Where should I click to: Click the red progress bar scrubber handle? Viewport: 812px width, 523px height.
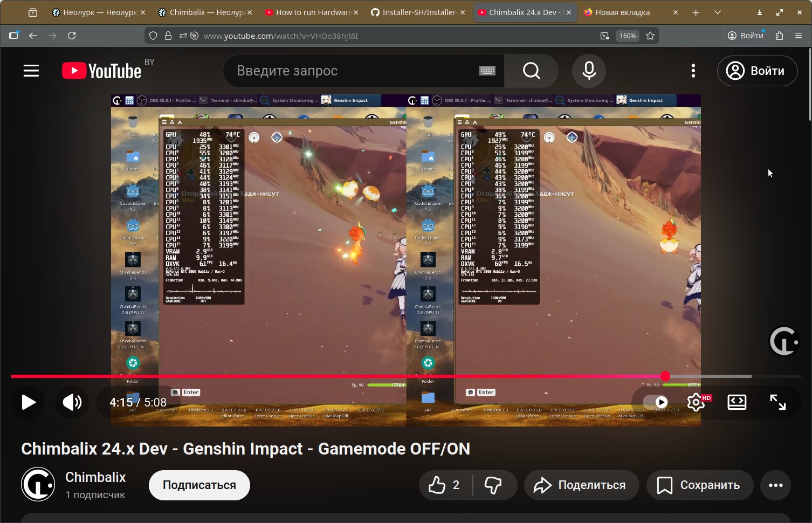[x=665, y=376]
